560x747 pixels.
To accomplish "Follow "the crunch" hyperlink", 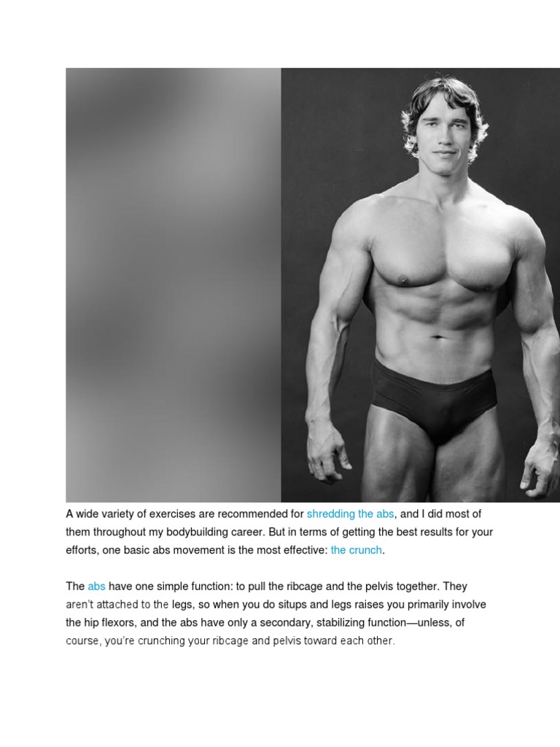I will [356, 550].
